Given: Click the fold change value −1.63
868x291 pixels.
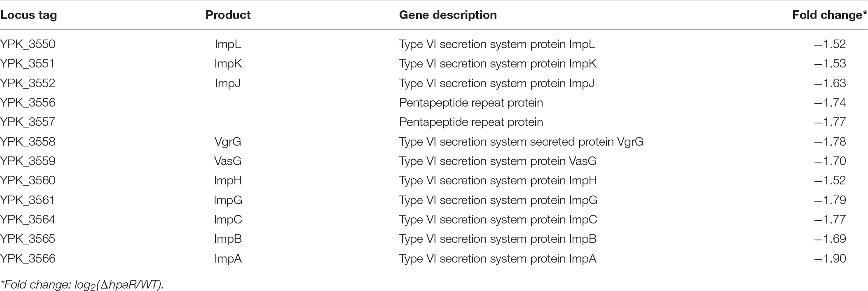Looking at the screenshot, I should tap(830, 83).
